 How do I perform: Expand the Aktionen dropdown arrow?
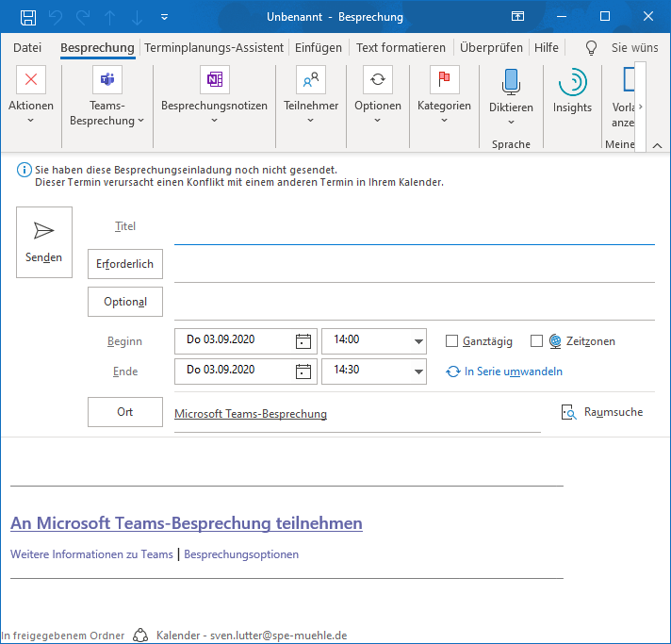[30, 121]
